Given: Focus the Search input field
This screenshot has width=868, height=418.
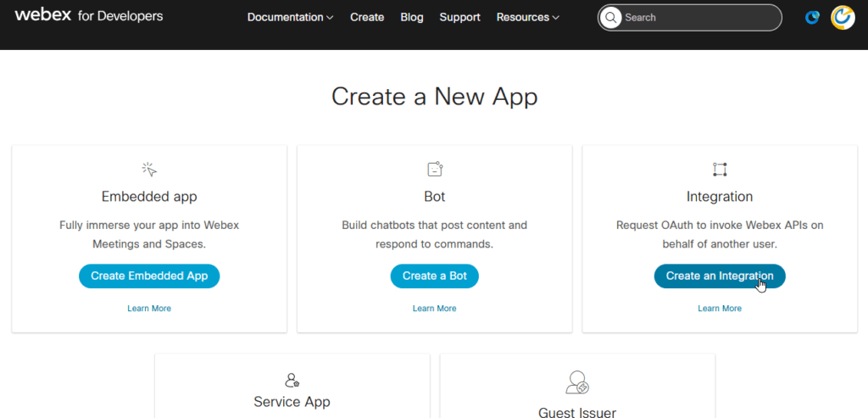Looking at the screenshot, I should point(690,18).
